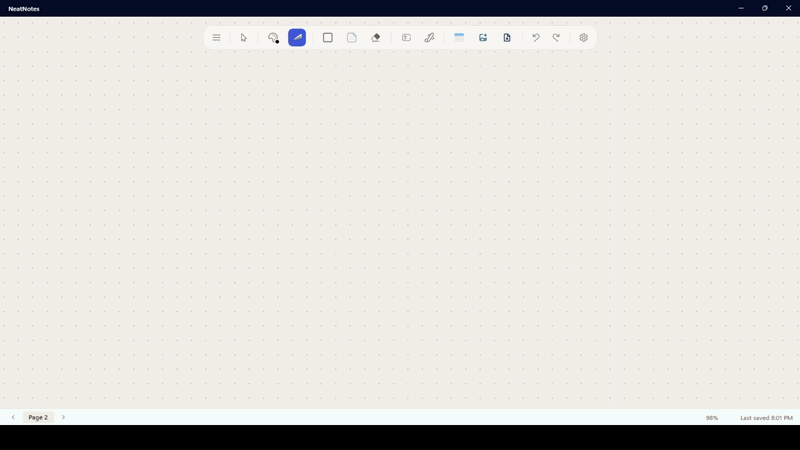The image size is (800, 450).
Task: Open settings gear in toolbar
Action: [584, 38]
